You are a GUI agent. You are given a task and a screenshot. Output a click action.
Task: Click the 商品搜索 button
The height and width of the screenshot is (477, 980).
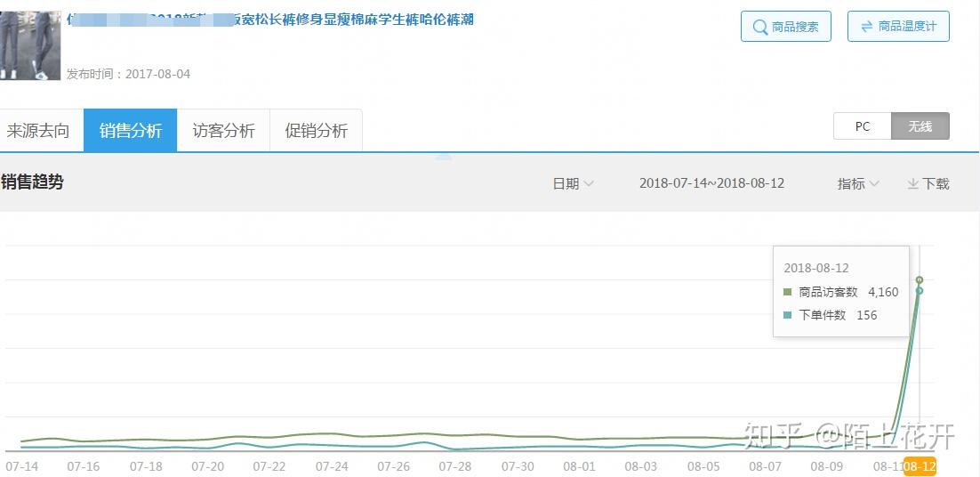(x=785, y=27)
